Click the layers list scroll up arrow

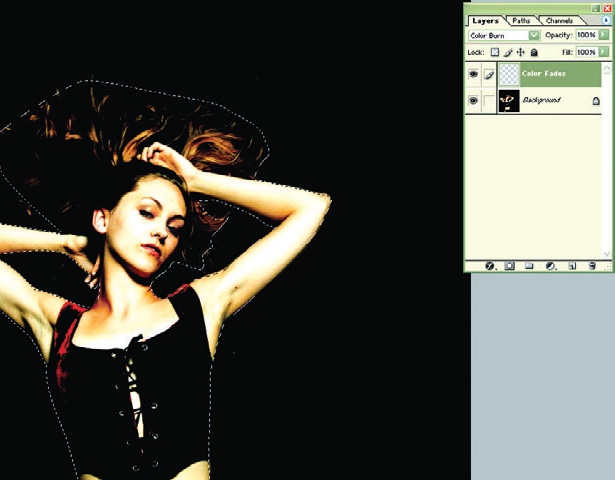tap(606, 69)
